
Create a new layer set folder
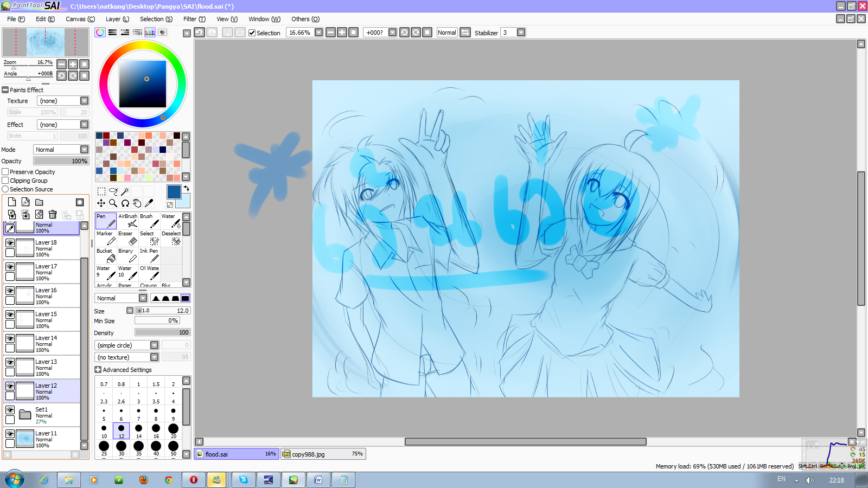39,202
